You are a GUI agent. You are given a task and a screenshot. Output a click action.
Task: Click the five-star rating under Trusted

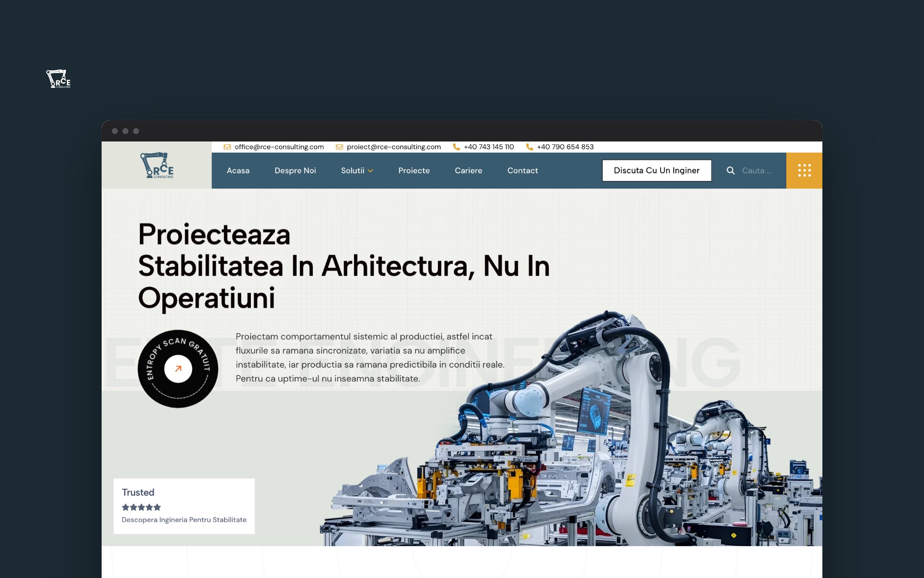pos(141,507)
